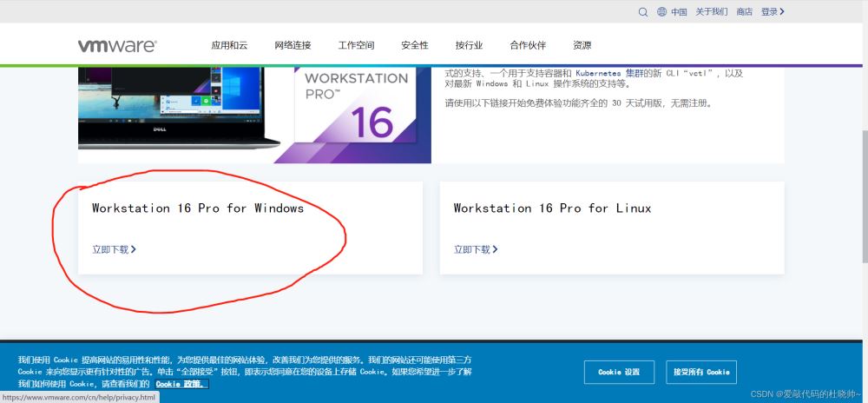
Task: Click 立即下载 under Workstation for Linux
Action: [476, 249]
